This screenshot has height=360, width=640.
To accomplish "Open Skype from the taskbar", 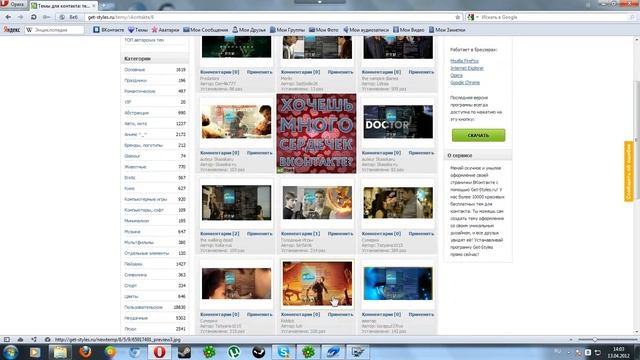I will pos(284,352).
